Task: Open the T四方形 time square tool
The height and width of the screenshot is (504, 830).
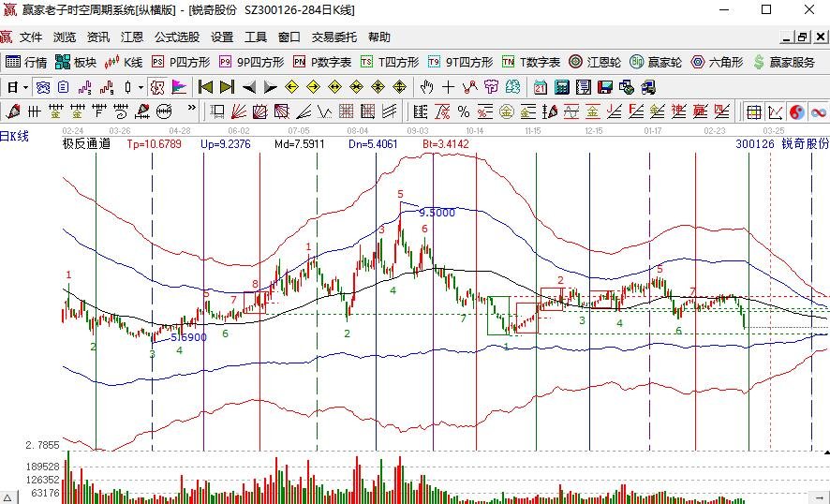Action: point(390,63)
